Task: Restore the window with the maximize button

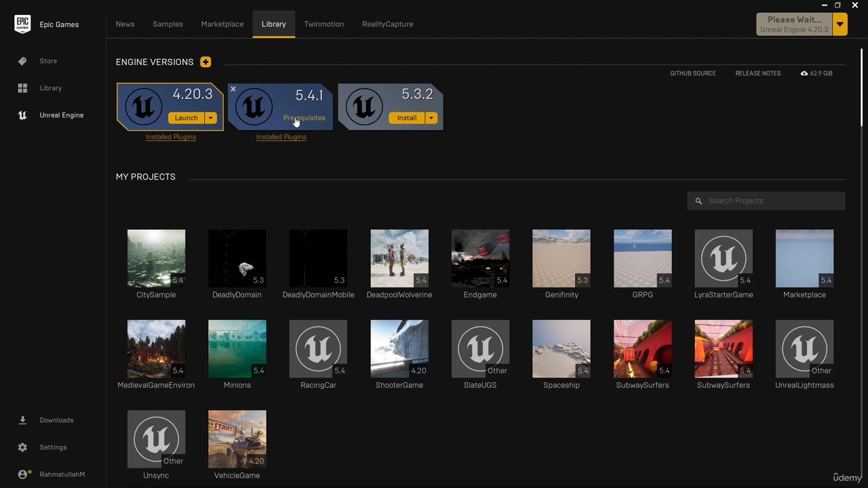Action: tap(837, 5)
